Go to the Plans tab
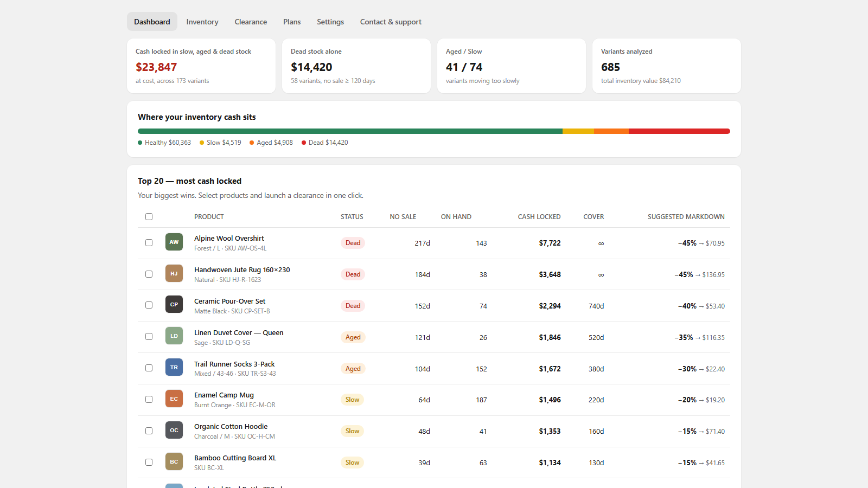This screenshot has width=868, height=488. pyautogui.click(x=292, y=22)
